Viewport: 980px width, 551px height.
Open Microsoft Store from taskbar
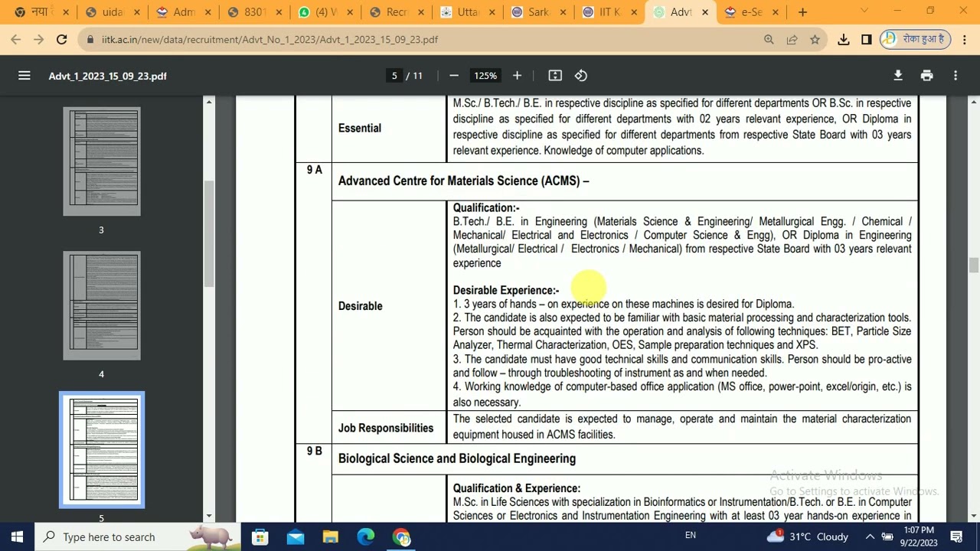coord(260,537)
